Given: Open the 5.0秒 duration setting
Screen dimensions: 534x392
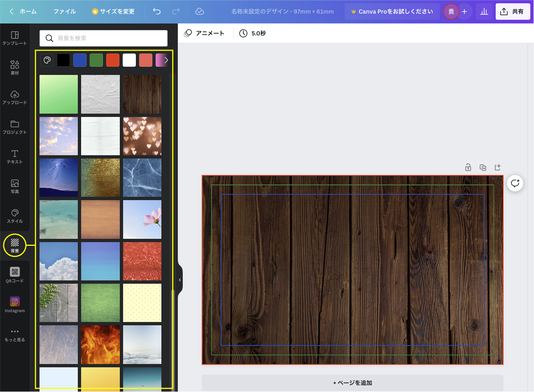Looking at the screenshot, I should click(253, 33).
